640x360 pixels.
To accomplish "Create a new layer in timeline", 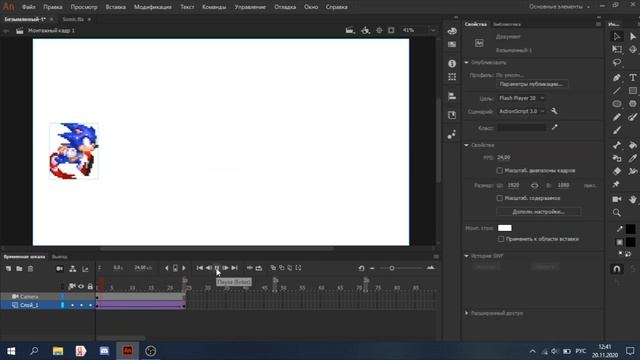I will click(x=8, y=269).
